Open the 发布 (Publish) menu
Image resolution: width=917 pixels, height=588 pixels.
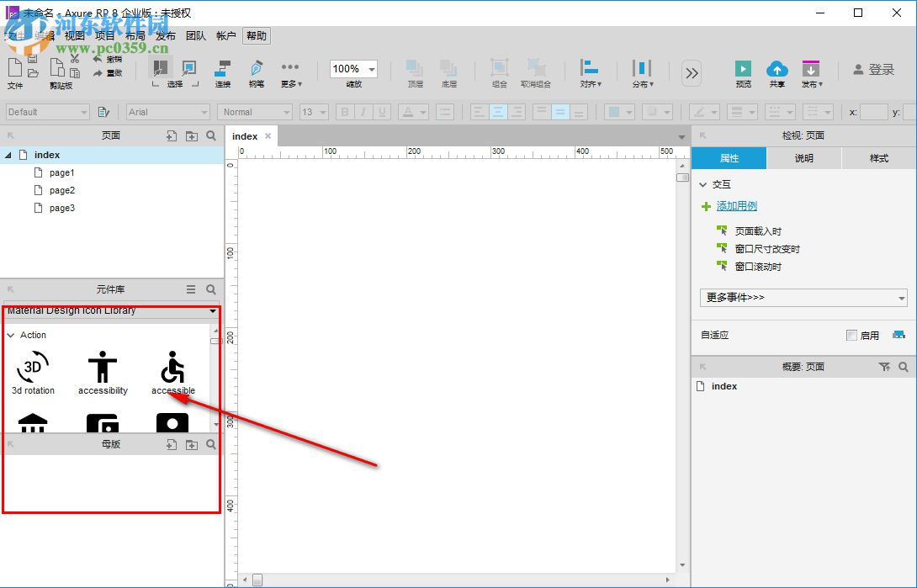point(165,35)
